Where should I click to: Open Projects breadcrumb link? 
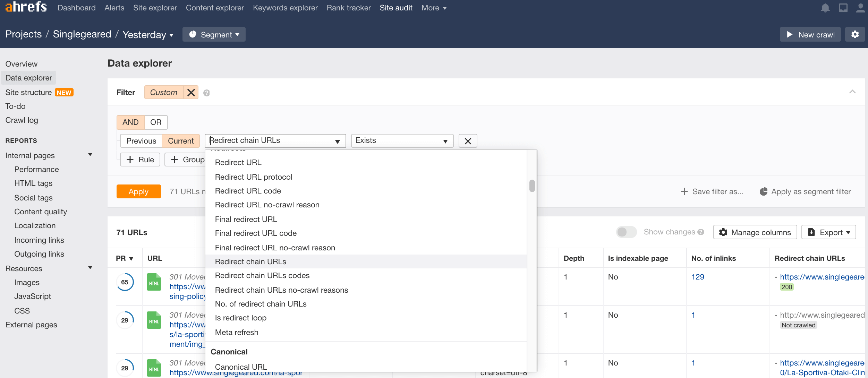(x=24, y=34)
